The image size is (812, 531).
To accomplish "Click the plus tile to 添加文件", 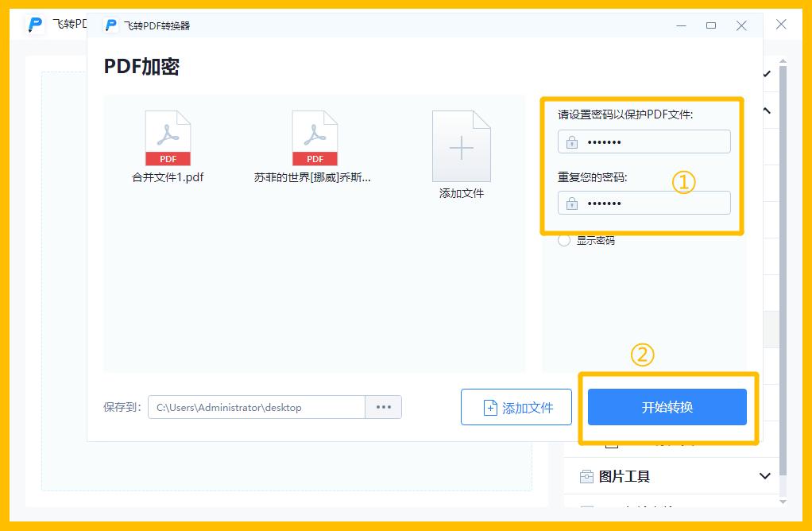I will (x=461, y=147).
